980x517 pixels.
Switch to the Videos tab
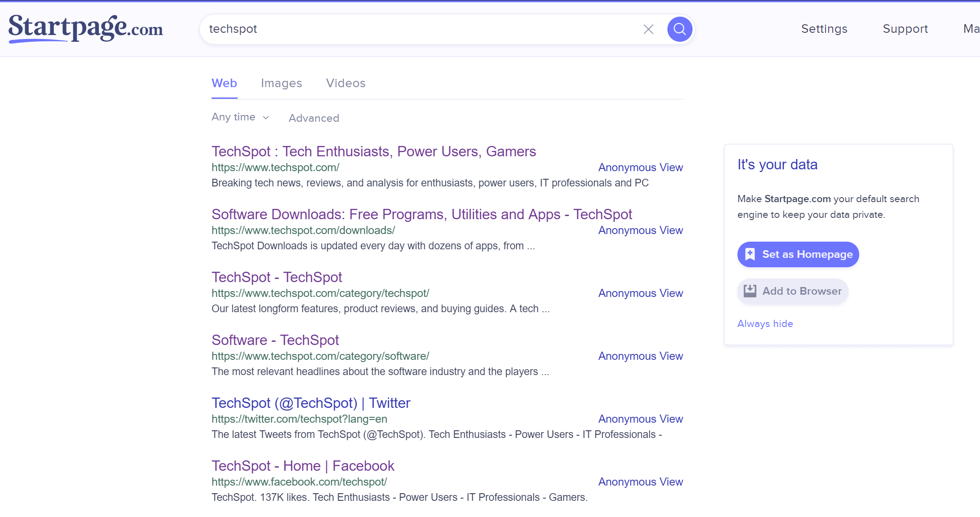(345, 83)
